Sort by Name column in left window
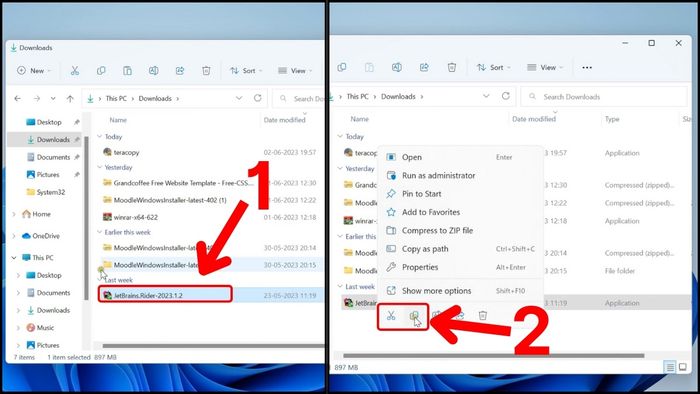The height and width of the screenshot is (394, 700). pos(118,120)
